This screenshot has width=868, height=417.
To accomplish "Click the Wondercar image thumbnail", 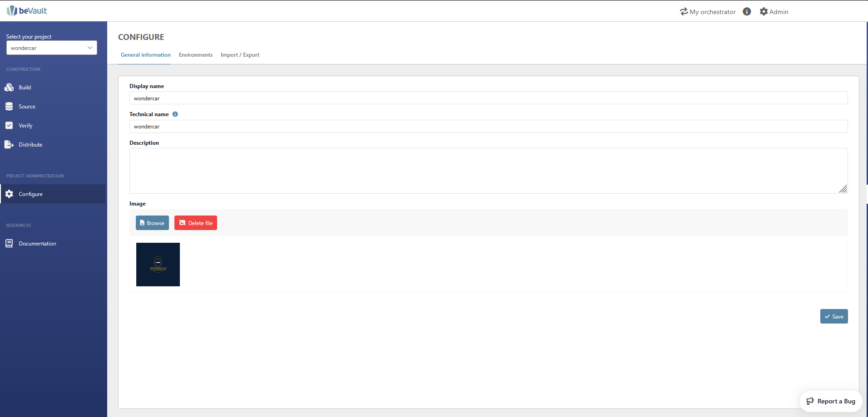I will [x=158, y=265].
